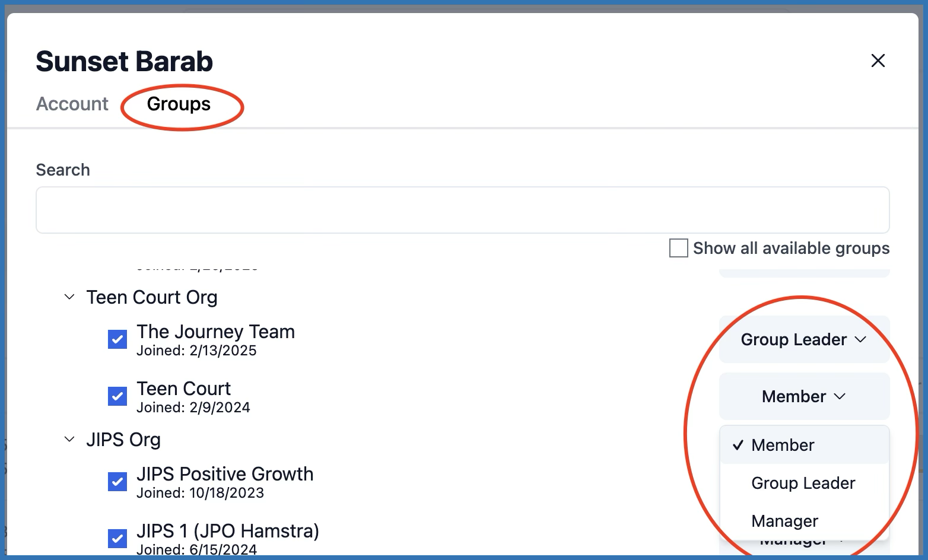Uncheck JIPS 1 (JPO Hamstra) group
The image size is (928, 560).
tap(117, 539)
